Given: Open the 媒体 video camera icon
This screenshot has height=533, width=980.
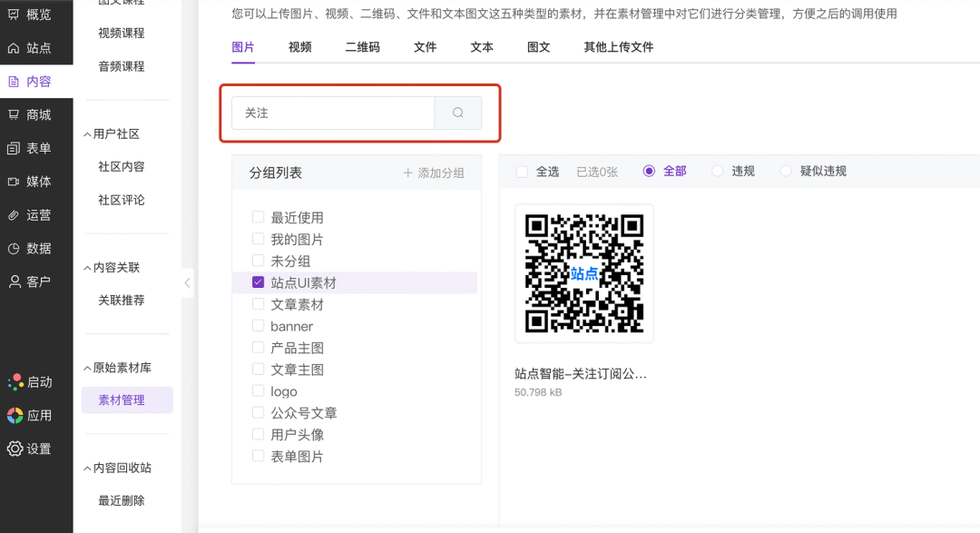Looking at the screenshot, I should (x=14, y=182).
